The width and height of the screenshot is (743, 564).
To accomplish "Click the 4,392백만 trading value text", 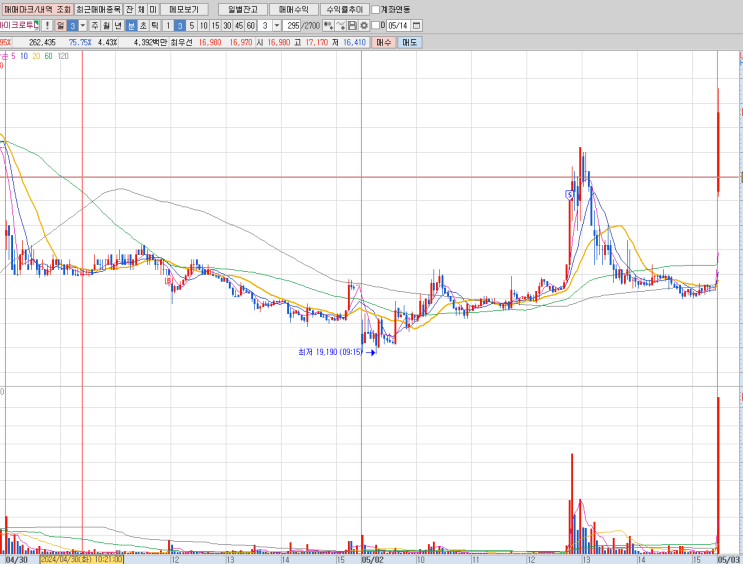I will tap(150, 42).
